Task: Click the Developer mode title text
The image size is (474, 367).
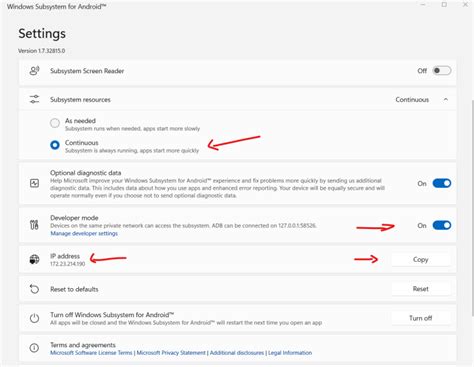Action: coord(74,218)
